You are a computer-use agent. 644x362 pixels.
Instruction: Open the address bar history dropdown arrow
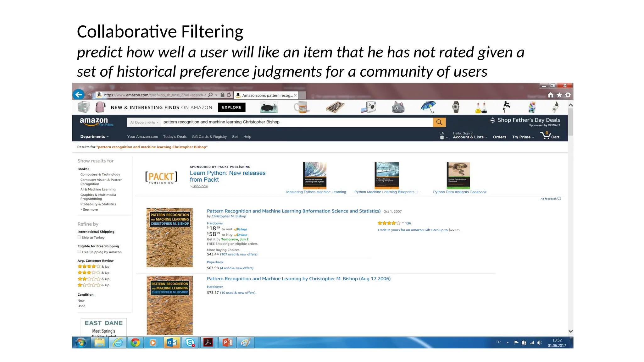(216, 95)
